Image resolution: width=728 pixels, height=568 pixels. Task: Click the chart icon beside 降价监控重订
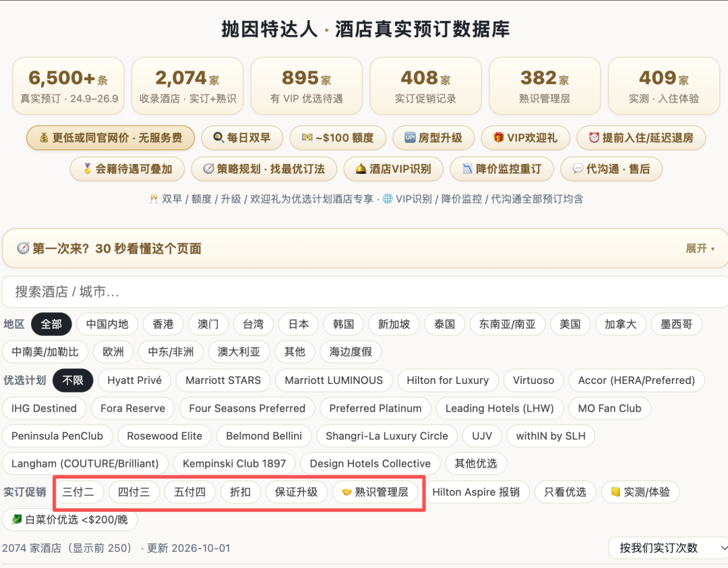coord(467,168)
